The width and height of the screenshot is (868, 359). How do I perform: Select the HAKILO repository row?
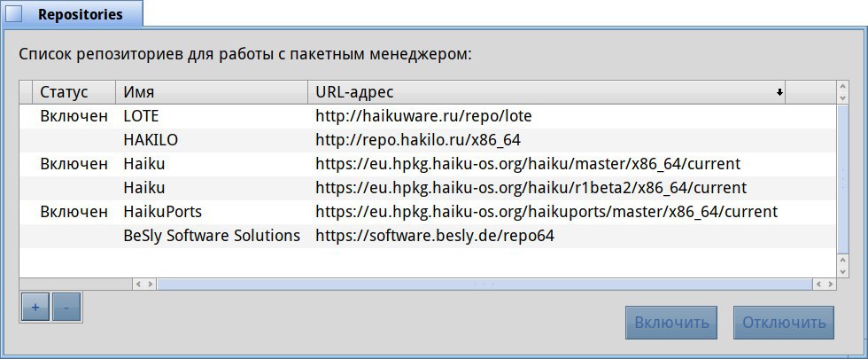tap(427, 140)
